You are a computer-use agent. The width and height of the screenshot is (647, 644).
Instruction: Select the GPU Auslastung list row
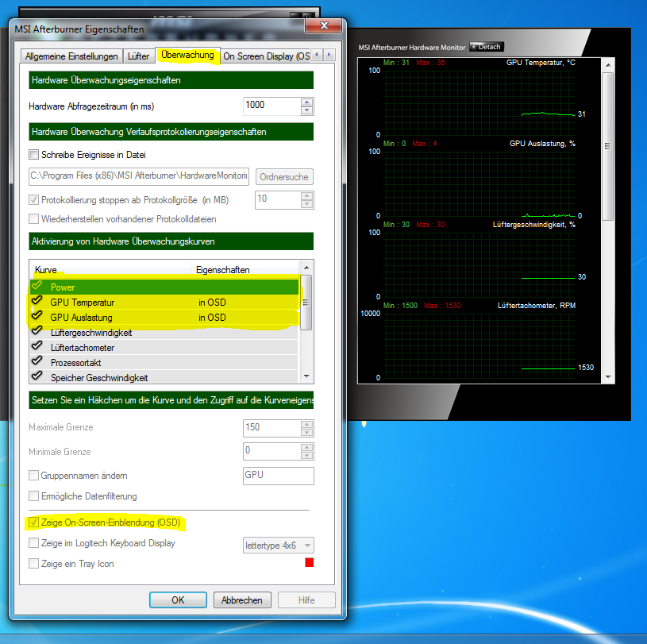164,317
